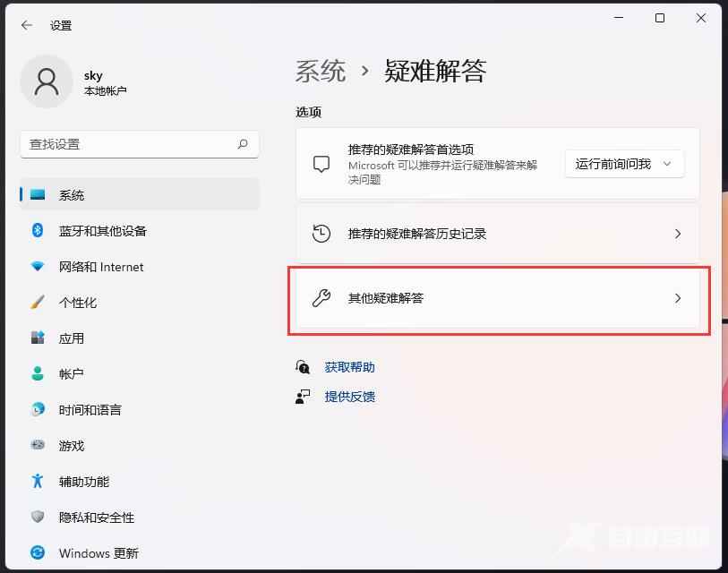728x573 pixels.
Task: Open 其他疑难解答 via its chevron
Action: (678, 298)
